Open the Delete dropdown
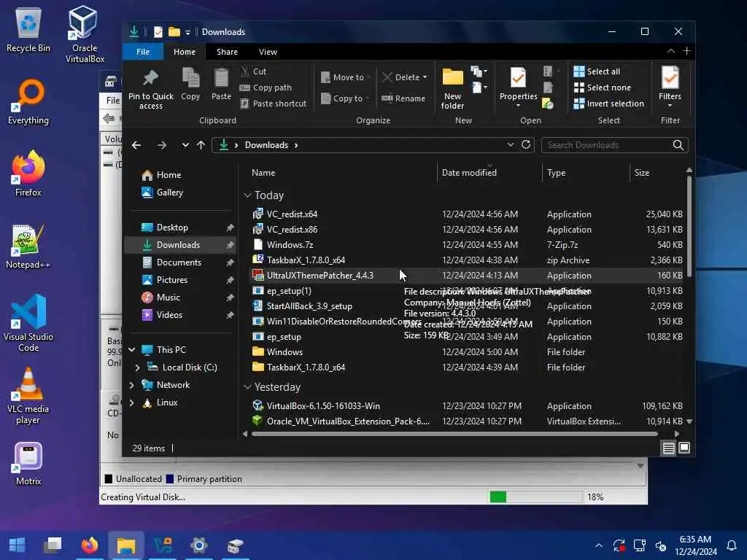Viewport: 747px width, 560px height. click(x=404, y=77)
